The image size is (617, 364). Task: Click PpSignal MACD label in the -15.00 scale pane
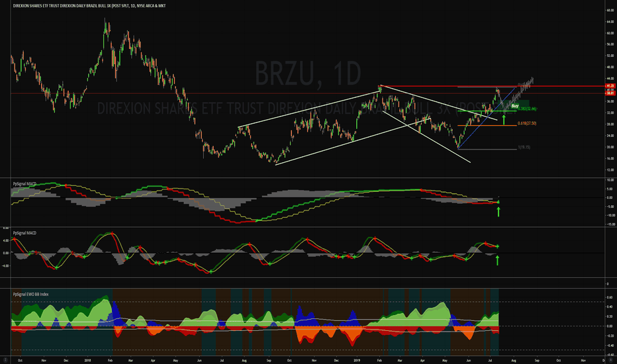coord(24,184)
